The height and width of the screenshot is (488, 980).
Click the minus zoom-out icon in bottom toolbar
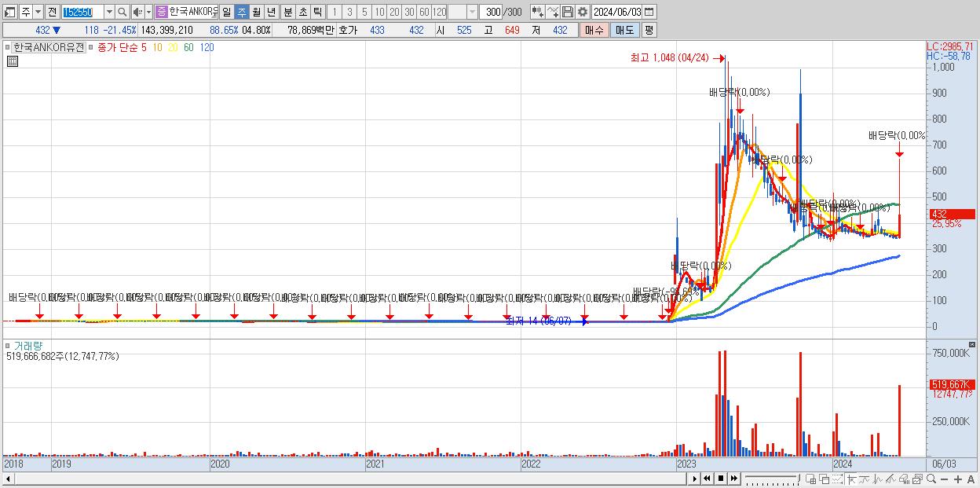click(945, 479)
